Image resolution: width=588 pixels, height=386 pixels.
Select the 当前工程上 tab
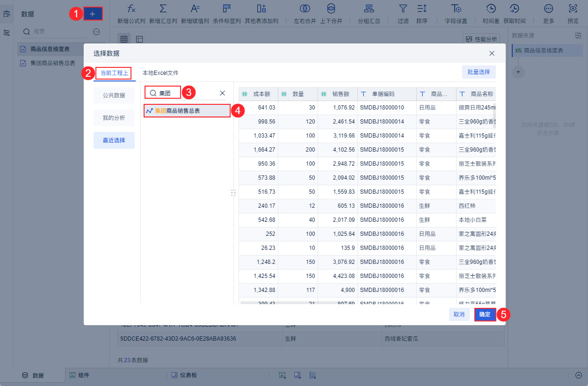[114, 73]
